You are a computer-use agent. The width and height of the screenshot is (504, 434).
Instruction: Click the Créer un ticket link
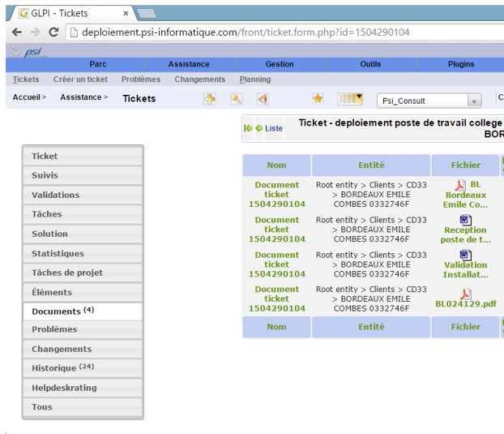pos(80,79)
